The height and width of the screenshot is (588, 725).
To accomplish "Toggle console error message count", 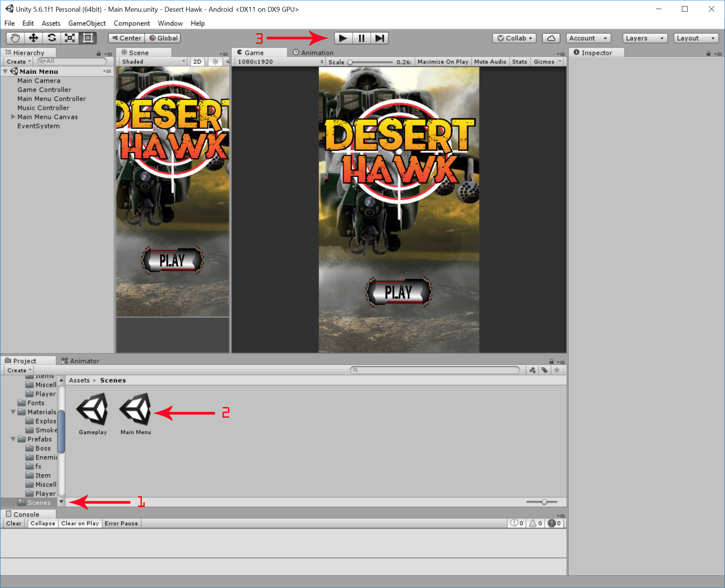I will 554,523.
